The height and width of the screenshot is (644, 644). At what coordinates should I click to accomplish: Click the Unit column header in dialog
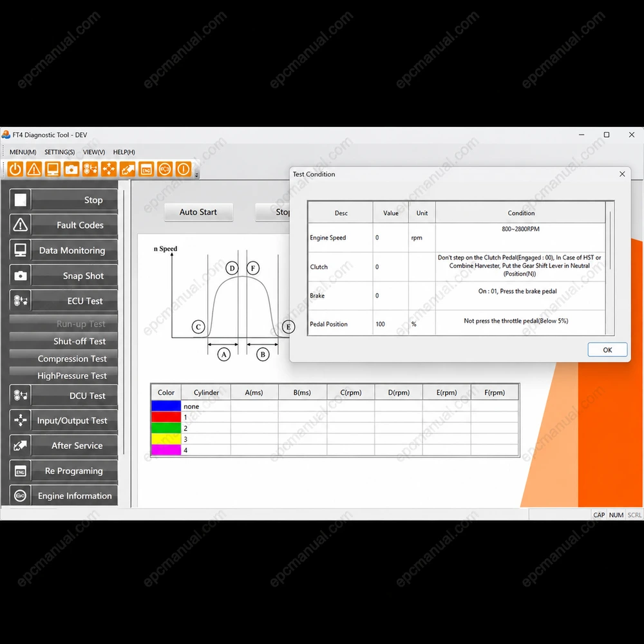click(422, 213)
